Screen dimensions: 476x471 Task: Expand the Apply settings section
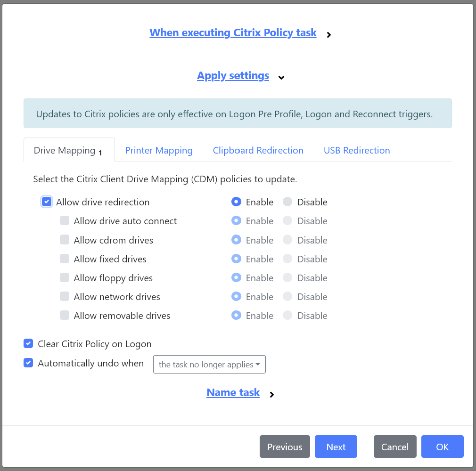pyautogui.click(x=233, y=75)
